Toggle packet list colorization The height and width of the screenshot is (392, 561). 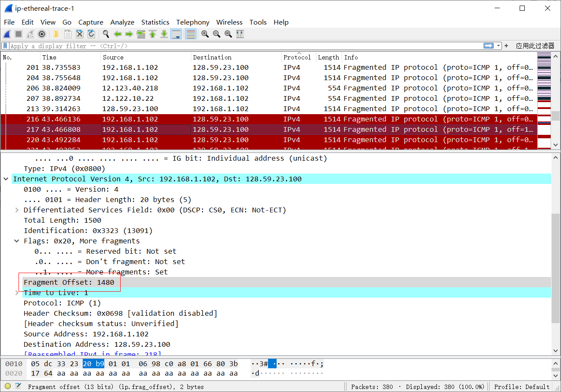click(x=190, y=34)
